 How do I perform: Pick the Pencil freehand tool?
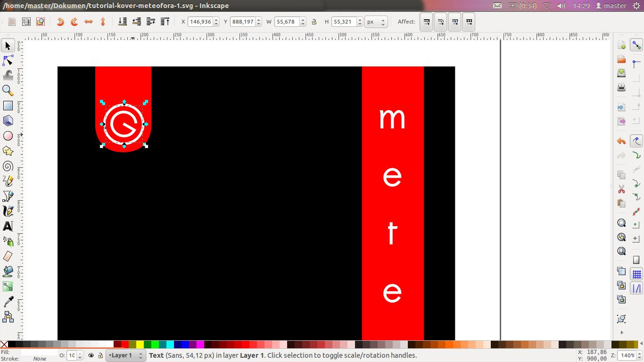coord(8,181)
